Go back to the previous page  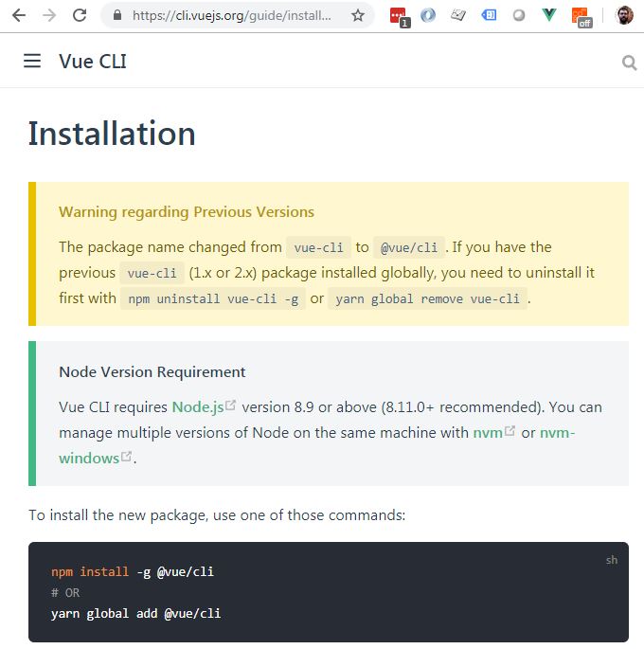coord(19,16)
